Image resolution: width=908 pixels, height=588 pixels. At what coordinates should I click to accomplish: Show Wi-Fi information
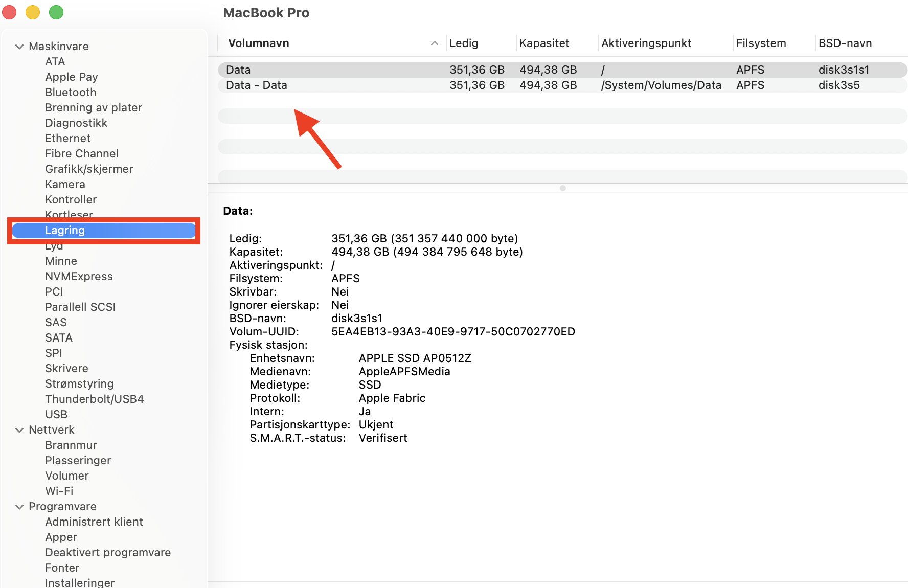tap(59, 491)
